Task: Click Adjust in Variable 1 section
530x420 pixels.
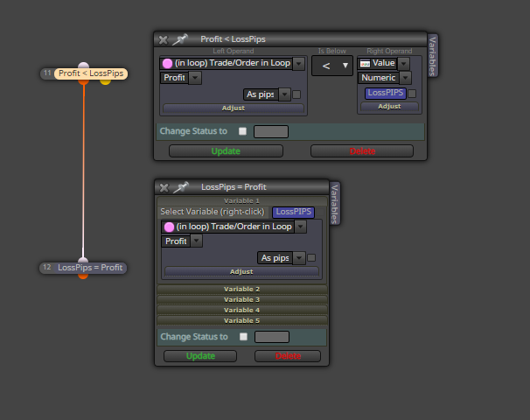Action: click(x=241, y=271)
